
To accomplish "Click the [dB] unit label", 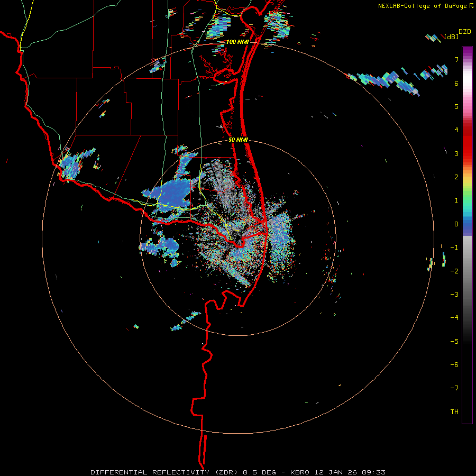I will 452,36.
